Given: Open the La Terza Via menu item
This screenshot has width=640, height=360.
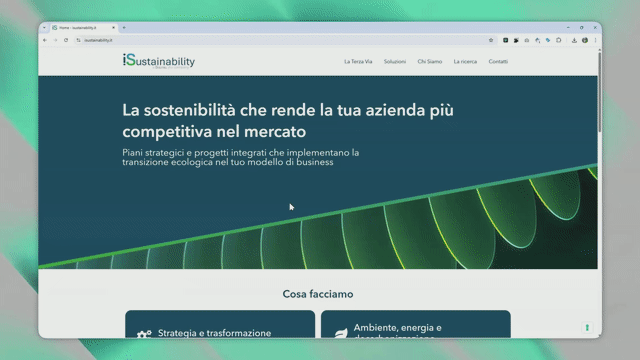Looking at the screenshot, I should point(358,61).
